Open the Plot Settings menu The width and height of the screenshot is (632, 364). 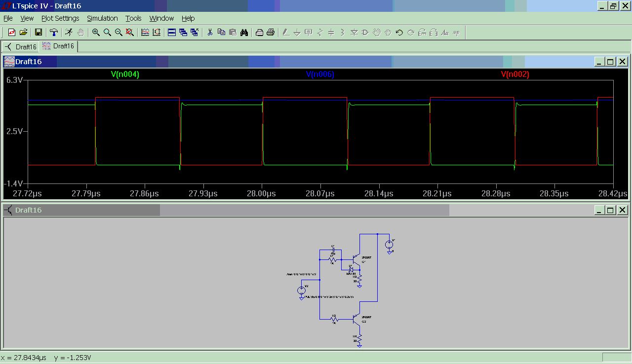60,18
